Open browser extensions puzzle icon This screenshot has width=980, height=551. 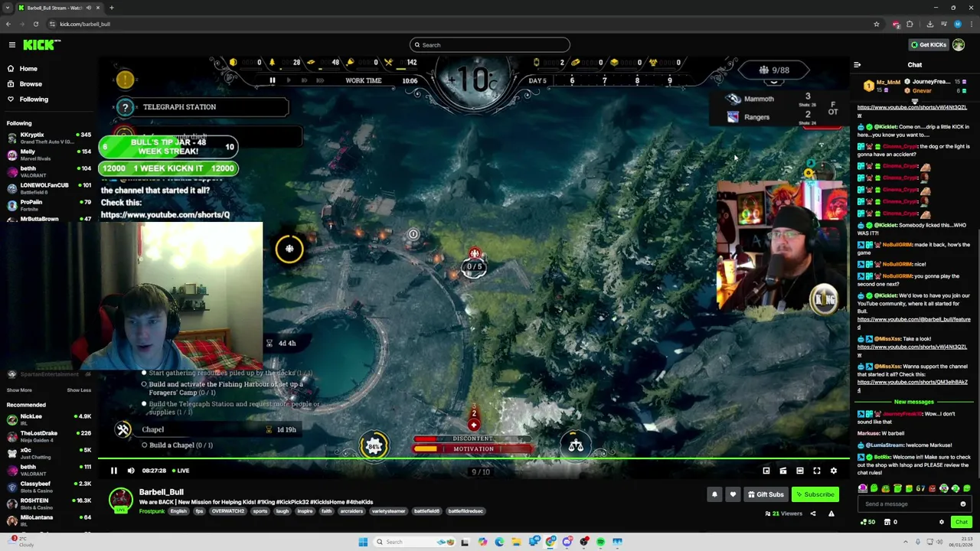(910, 24)
